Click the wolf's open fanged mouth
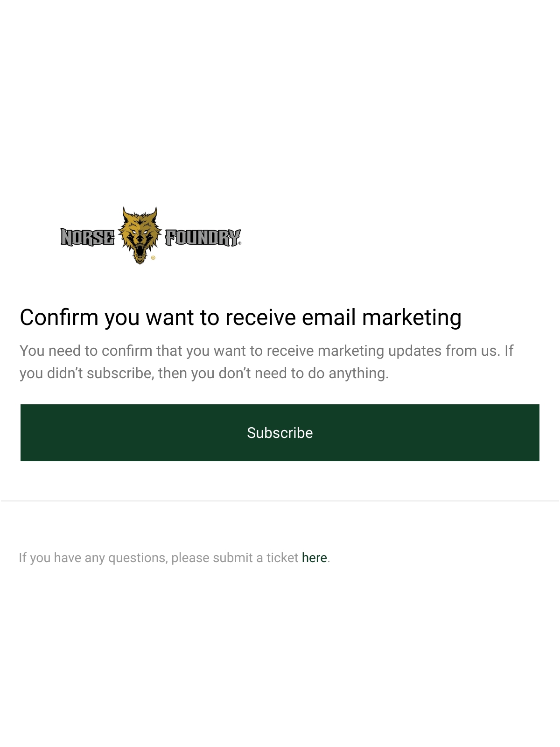The image size is (560, 747). [140, 251]
